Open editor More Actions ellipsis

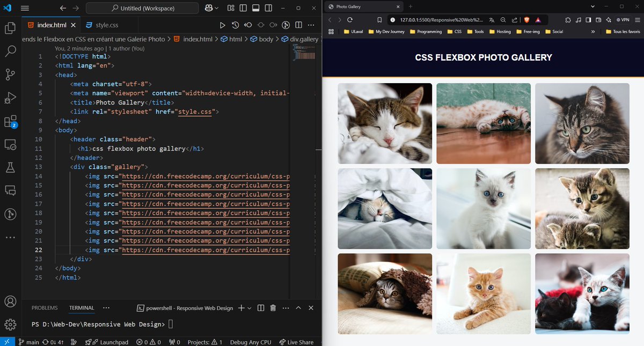[311, 25]
